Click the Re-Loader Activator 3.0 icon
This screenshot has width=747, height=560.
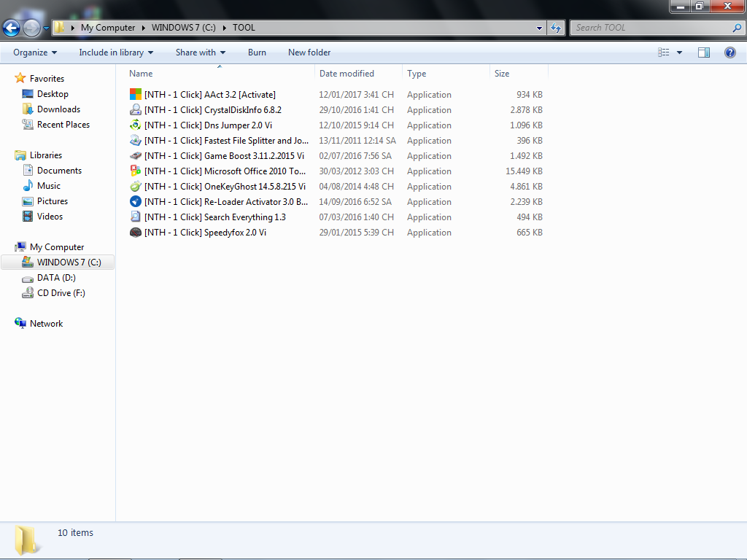coord(136,201)
